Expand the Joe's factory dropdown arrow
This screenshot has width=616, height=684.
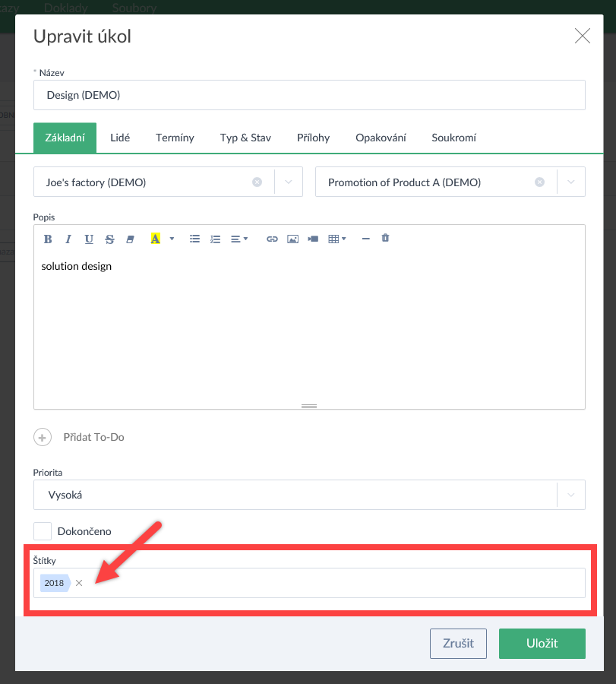coord(289,182)
